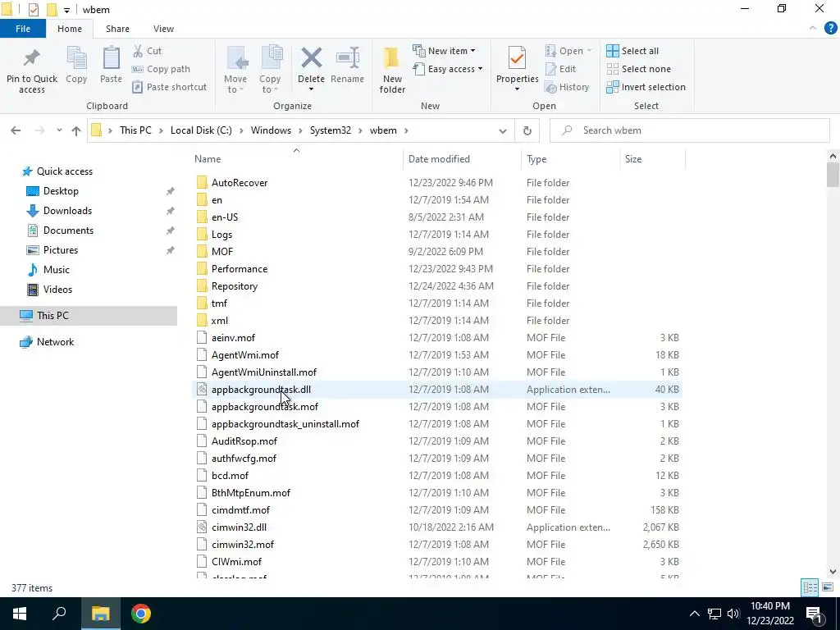
Task: Click Windows in the breadcrumb path
Action: click(271, 130)
